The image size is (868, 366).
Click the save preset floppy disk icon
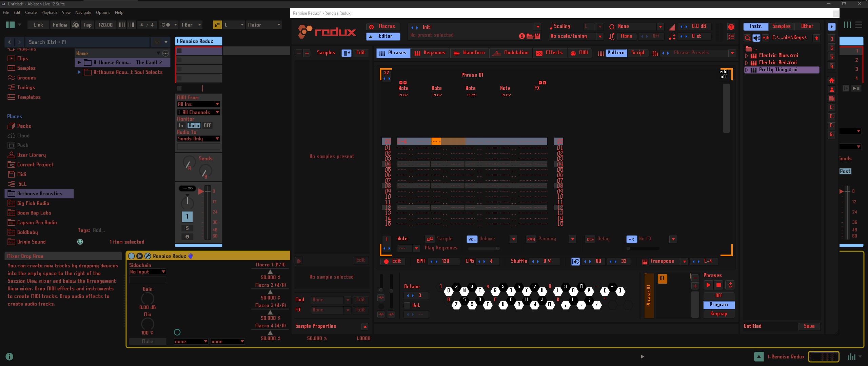[x=537, y=36]
